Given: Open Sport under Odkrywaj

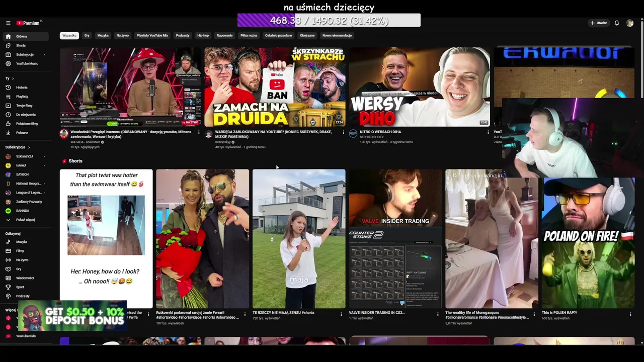Looking at the screenshot, I should pyautogui.click(x=27, y=287).
